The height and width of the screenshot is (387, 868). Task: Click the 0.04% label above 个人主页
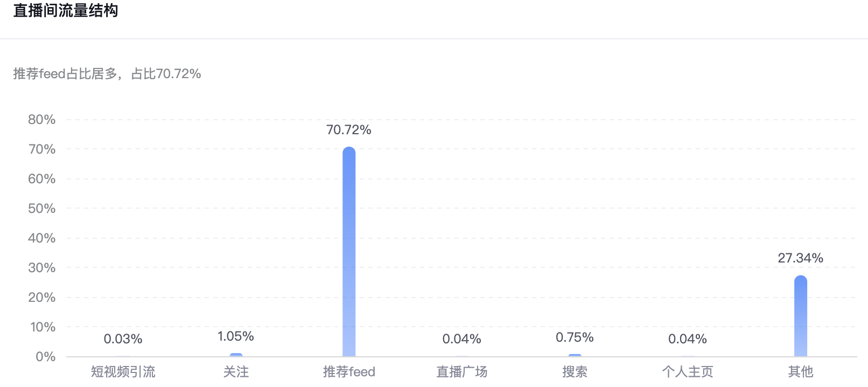click(x=688, y=339)
